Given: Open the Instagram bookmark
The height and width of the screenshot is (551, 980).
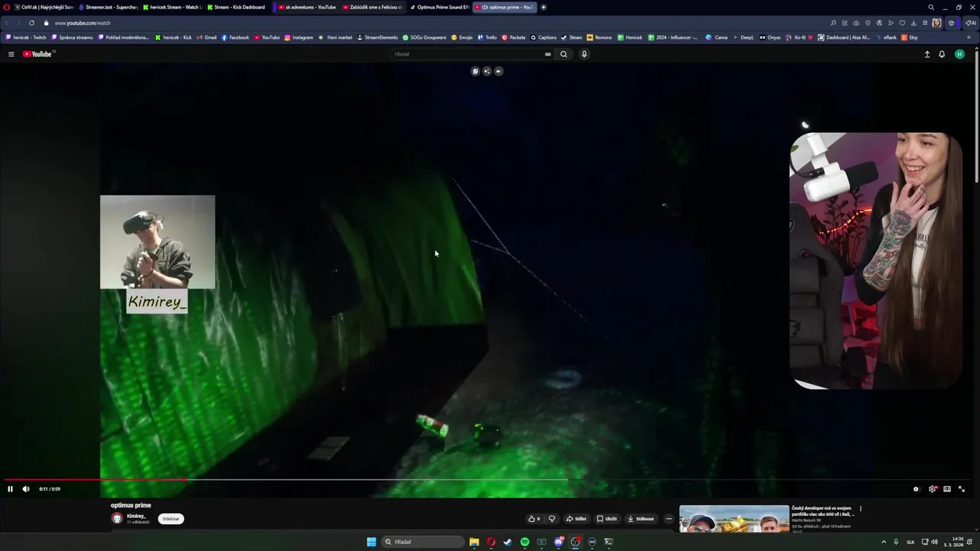Looking at the screenshot, I should click(299, 37).
